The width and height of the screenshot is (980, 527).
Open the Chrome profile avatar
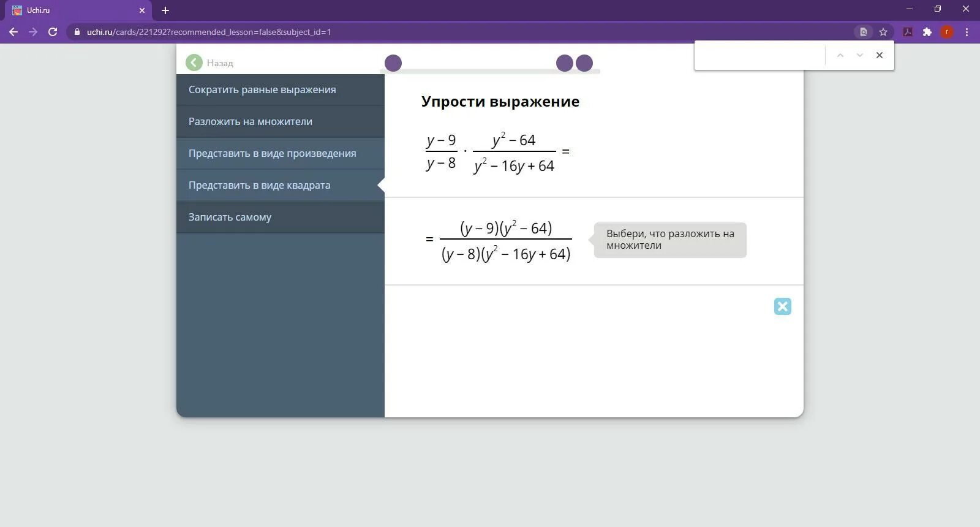click(x=947, y=32)
